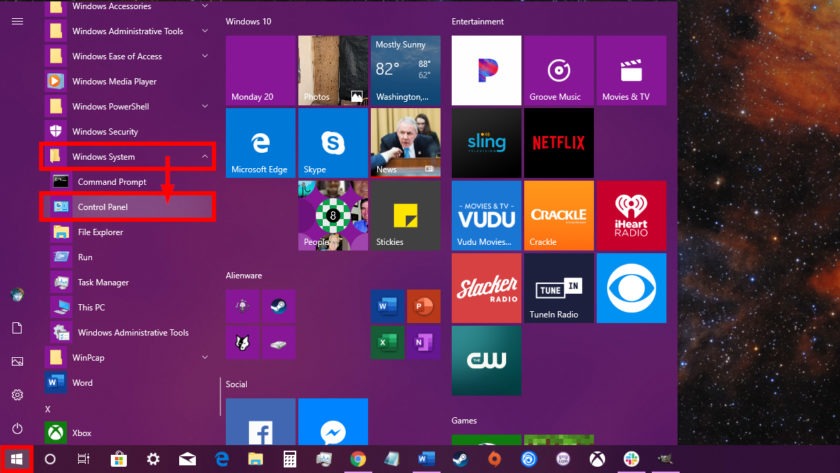Open Word small tile

387,306
